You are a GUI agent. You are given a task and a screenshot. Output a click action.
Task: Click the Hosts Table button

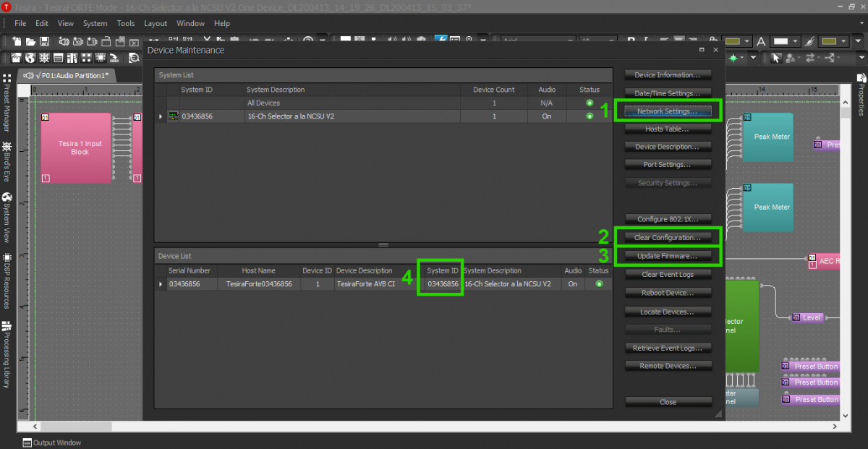pyautogui.click(x=668, y=129)
